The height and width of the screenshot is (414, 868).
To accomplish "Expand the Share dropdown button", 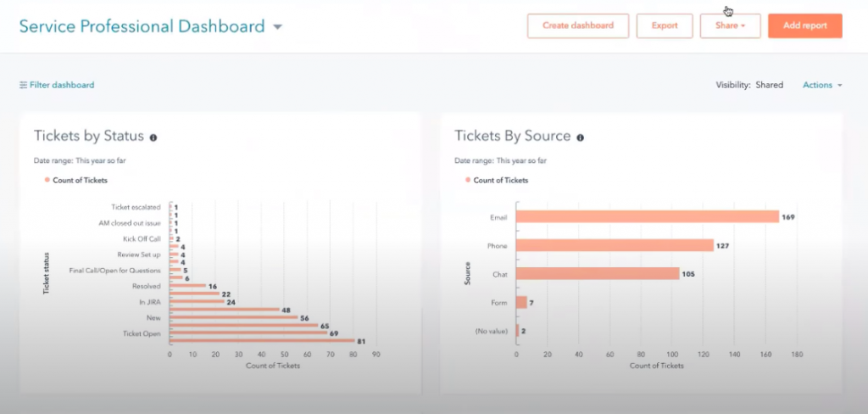I will 730,25.
